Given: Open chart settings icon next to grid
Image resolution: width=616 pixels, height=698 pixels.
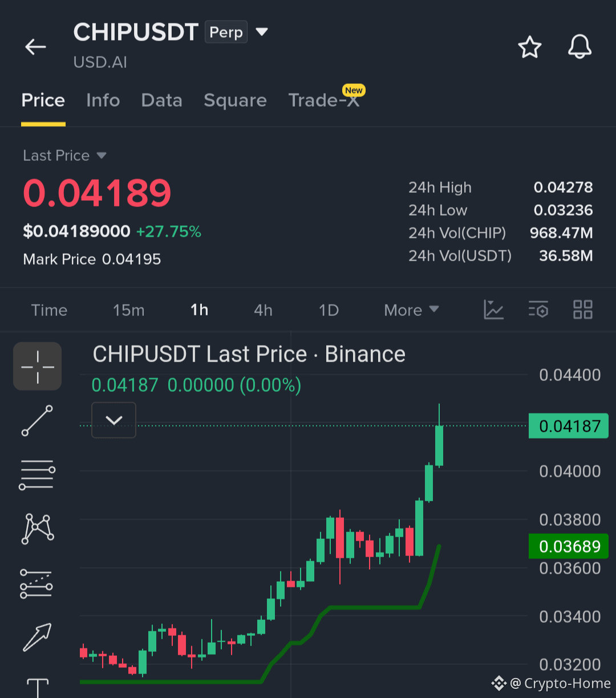Looking at the screenshot, I should pyautogui.click(x=538, y=310).
